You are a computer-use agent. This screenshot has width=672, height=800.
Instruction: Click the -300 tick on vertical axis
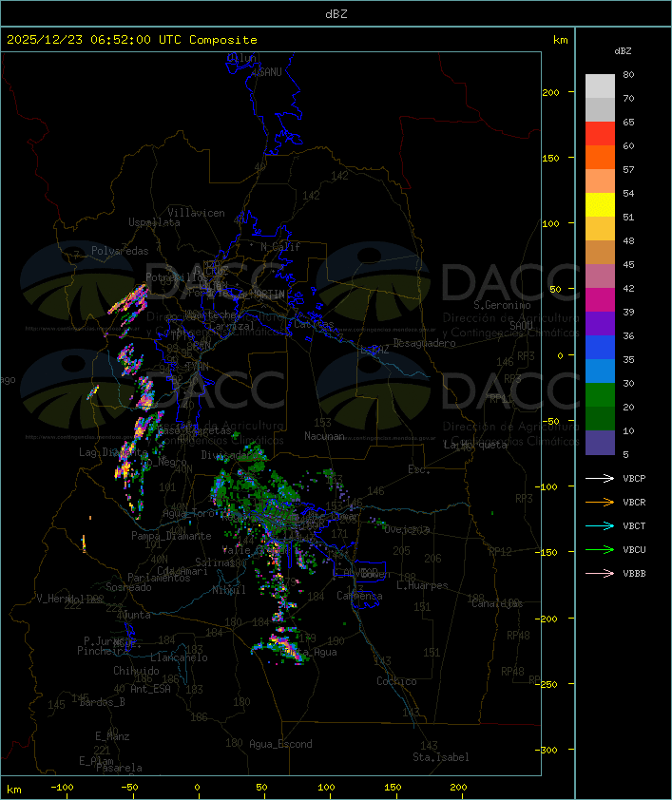(x=548, y=750)
